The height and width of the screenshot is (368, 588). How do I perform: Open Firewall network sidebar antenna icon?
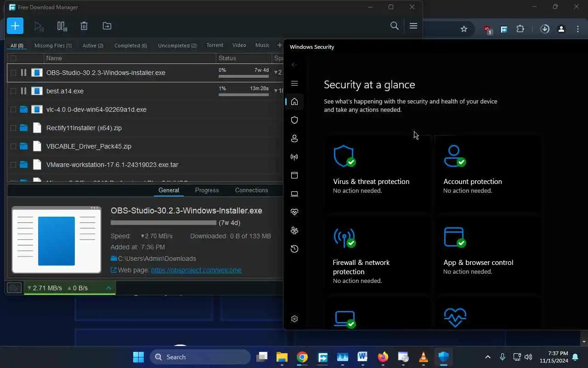294,157
